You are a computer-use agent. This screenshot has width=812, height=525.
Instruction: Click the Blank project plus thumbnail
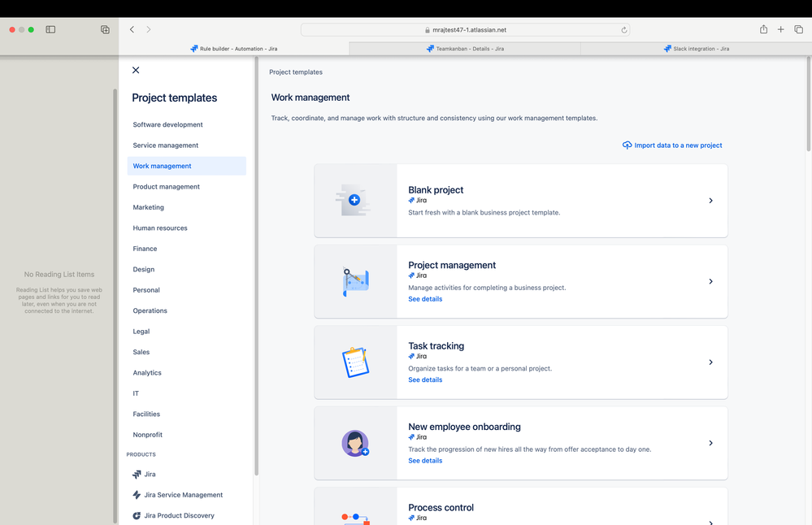click(354, 201)
